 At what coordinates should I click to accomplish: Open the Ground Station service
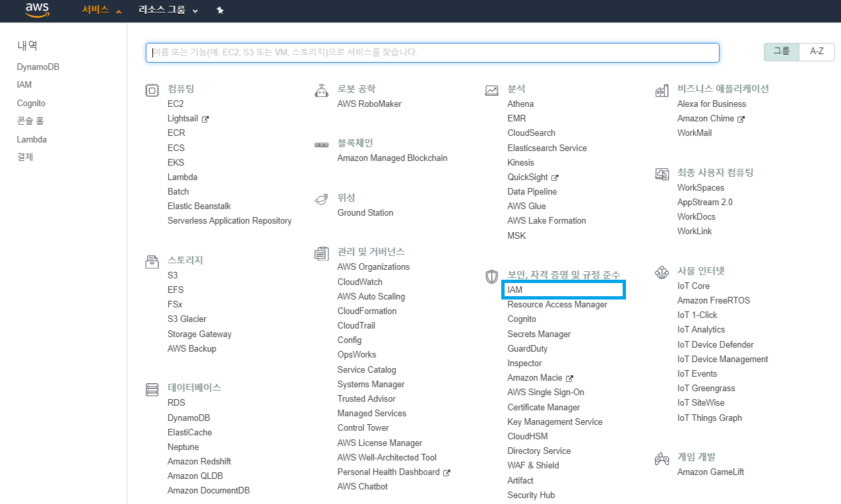(365, 213)
